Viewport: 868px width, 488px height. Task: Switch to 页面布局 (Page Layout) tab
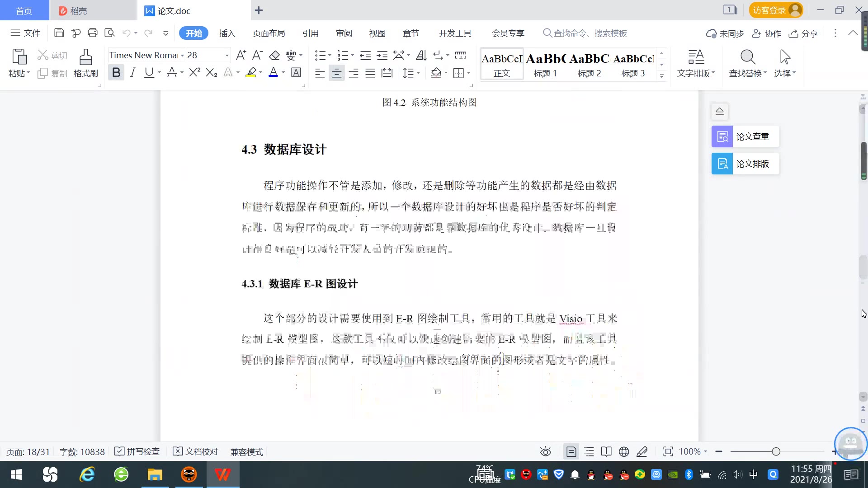coord(269,33)
